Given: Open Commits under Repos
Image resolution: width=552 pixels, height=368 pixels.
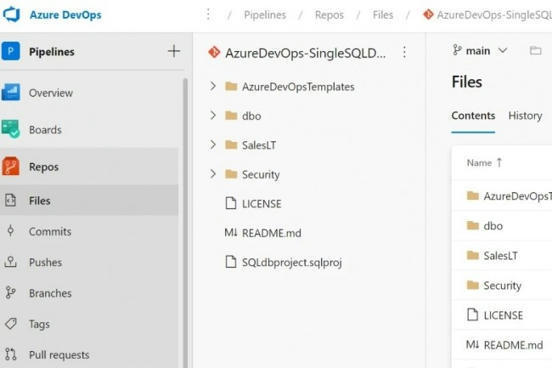Looking at the screenshot, I should coord(50,232).
